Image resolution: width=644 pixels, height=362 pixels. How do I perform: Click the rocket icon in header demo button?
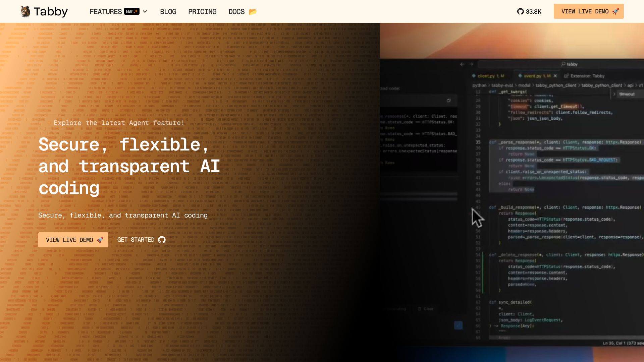(x=615, y=11)
